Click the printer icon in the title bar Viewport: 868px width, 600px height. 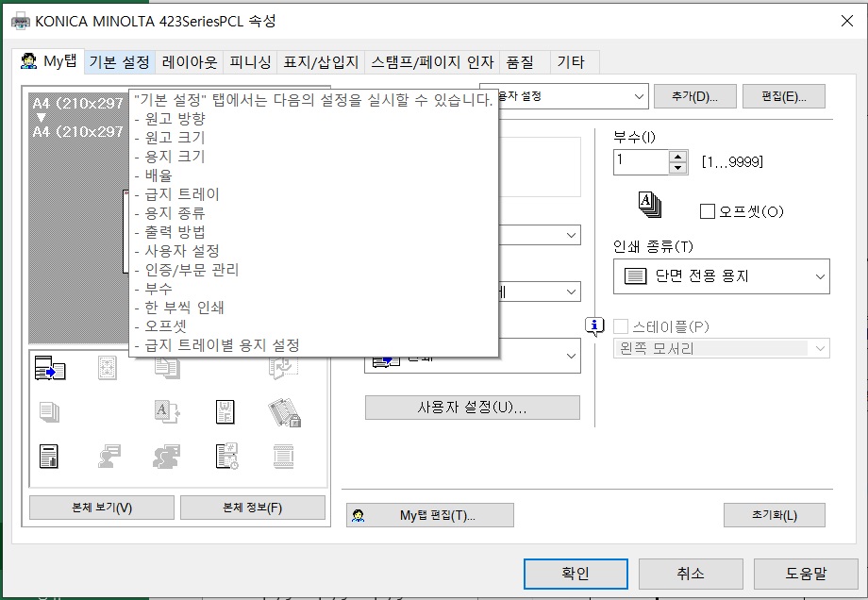(21, 22)
